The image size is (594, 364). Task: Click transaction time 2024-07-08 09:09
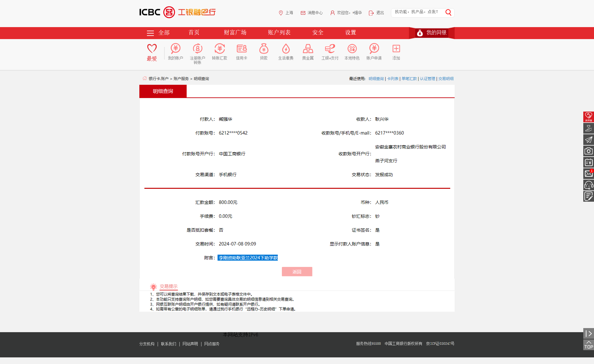(237, 244)
